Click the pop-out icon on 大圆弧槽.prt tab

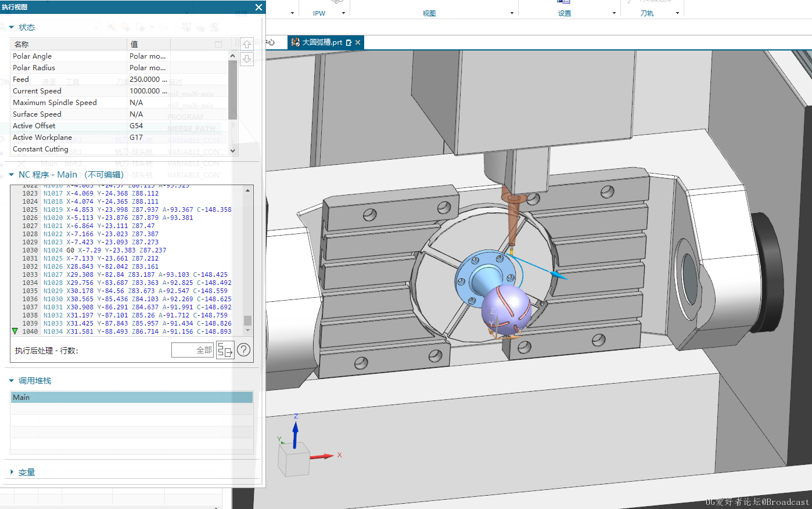coord(348,42)
